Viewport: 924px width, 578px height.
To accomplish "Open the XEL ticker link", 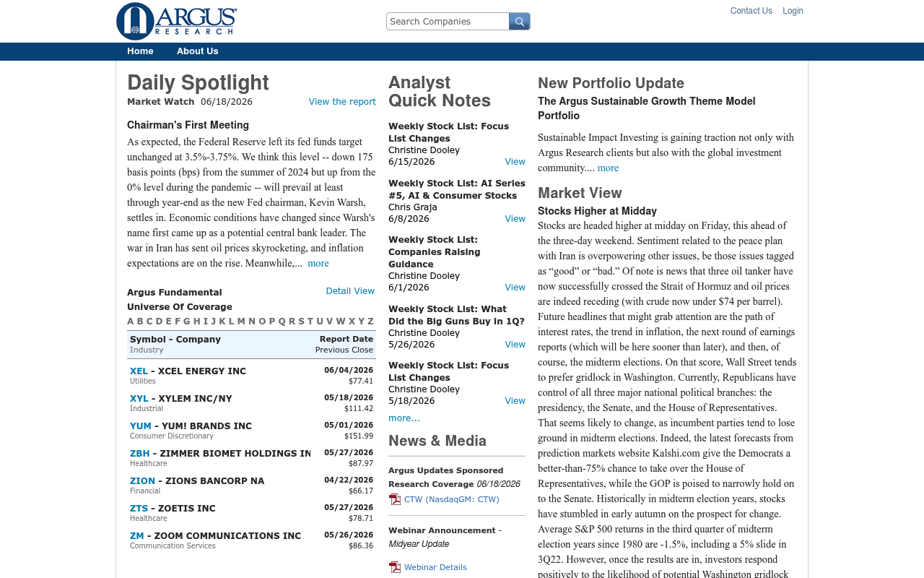I will (139, 371).
